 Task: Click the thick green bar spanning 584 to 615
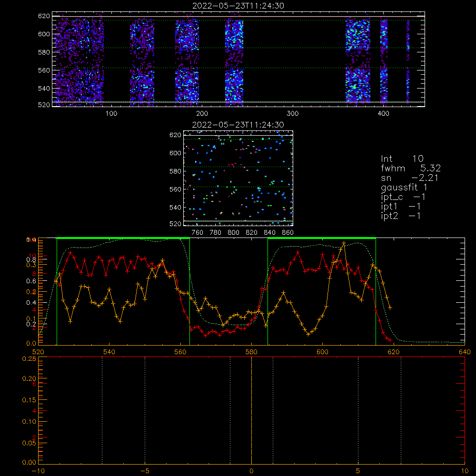coord(322,238)
